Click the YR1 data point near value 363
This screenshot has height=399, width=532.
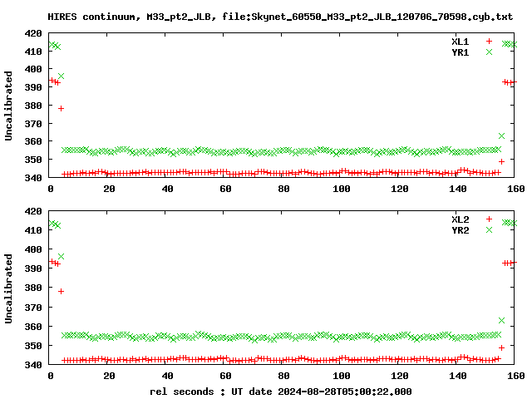coord(501,135)
